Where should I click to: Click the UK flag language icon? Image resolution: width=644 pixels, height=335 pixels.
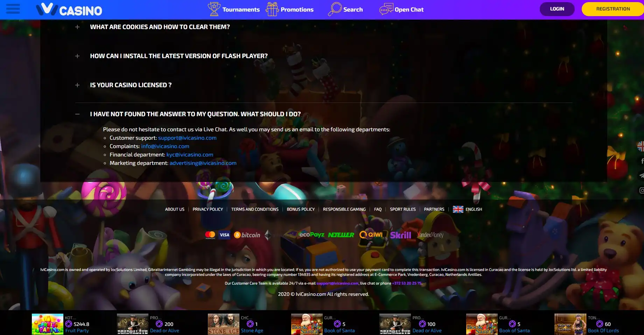point(458,209)
